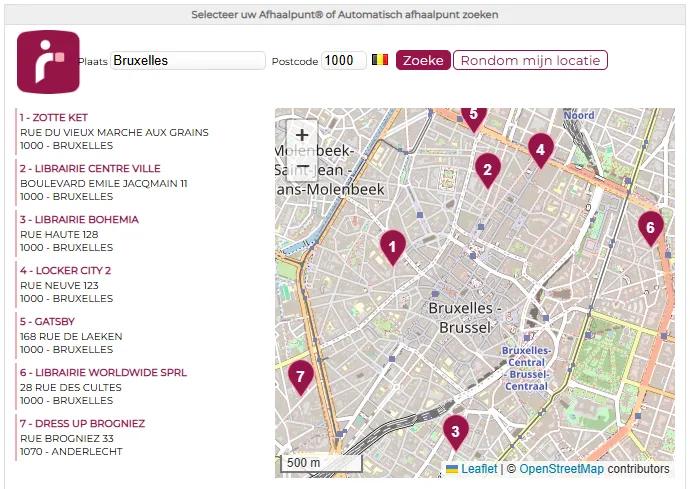Click the 500 m map scale bar
The width and height of the screenshot is (692, 489).
tap(321, 463)
